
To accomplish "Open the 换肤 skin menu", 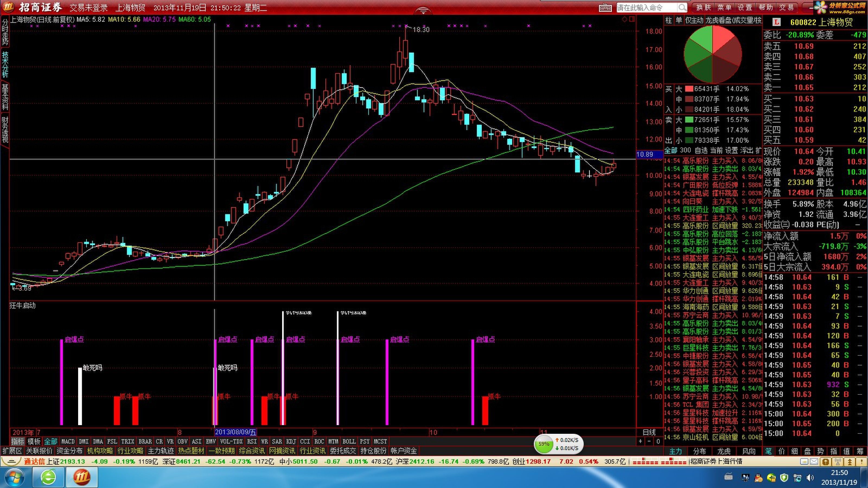I will (703, 7).
